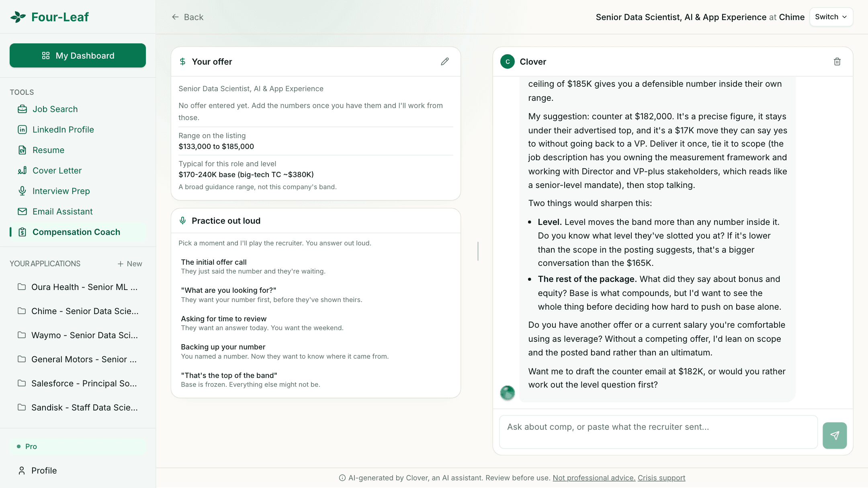This screenshot has height=488, width=868.
Task: Open Oura Health - Senior ML application
Action: coord(78,287)
